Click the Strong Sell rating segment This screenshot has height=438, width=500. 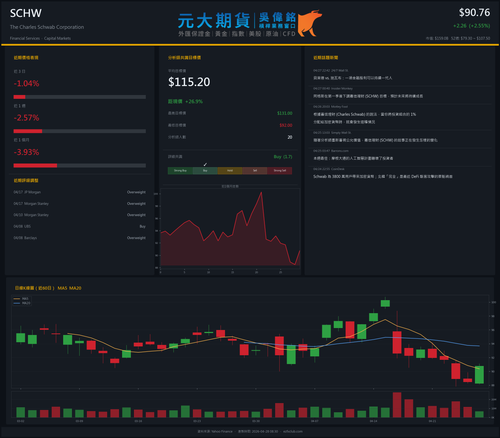coord(280,171)
